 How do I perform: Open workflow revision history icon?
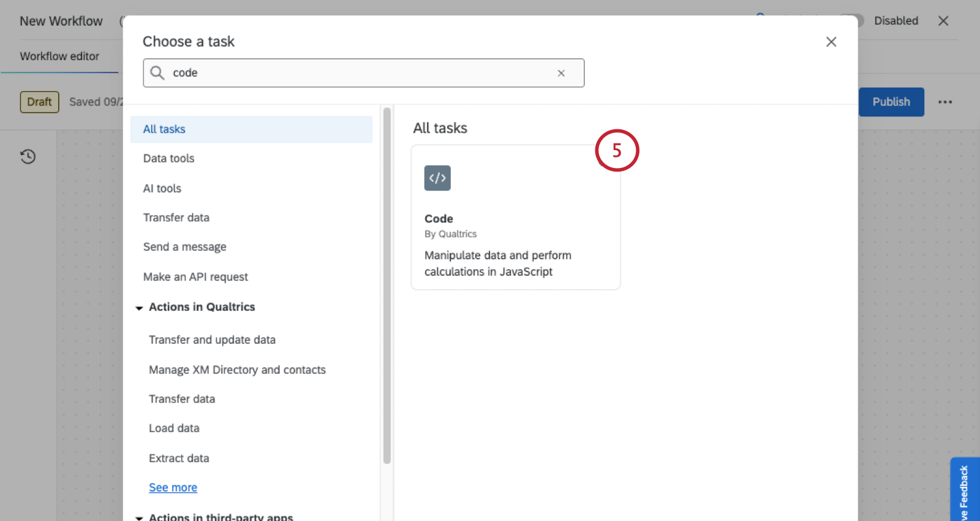pos(28,157)
